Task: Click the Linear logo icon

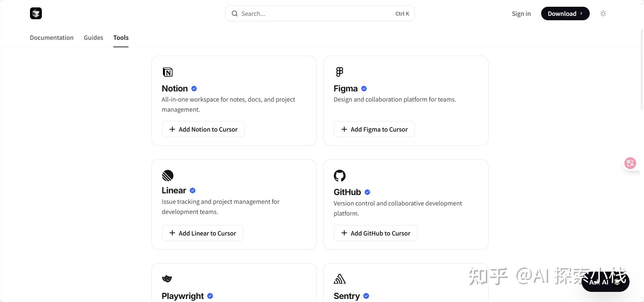Action: [x=168, y=175]
